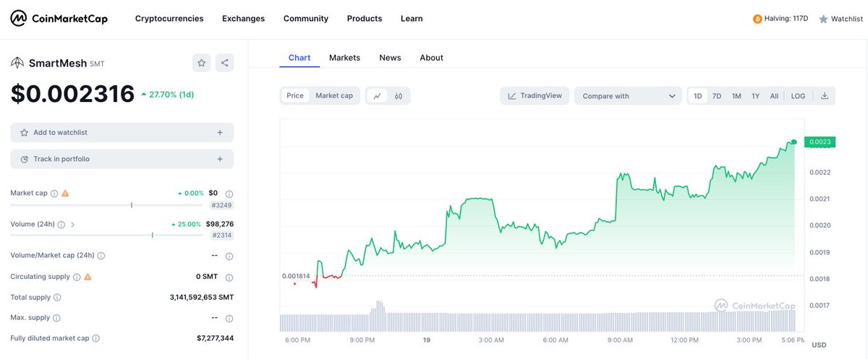Viewport: 868px width, 359px height.
Task: Click Volume (24h) label info icon
Action: [61, 225]
